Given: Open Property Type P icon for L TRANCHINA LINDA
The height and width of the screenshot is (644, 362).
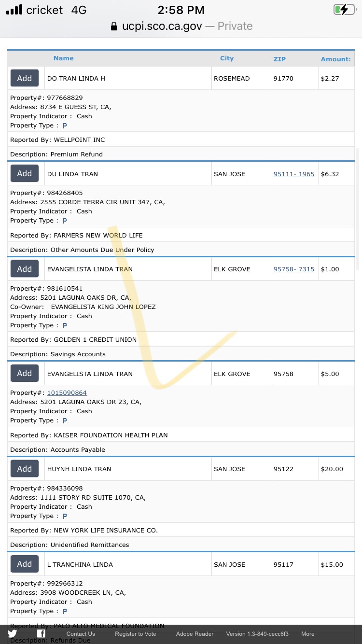Looking at the screenshot, I should [x=65, y=611].
